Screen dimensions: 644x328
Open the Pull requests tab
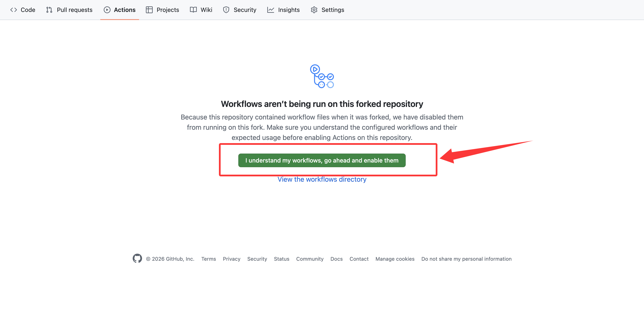coord(75,10)
